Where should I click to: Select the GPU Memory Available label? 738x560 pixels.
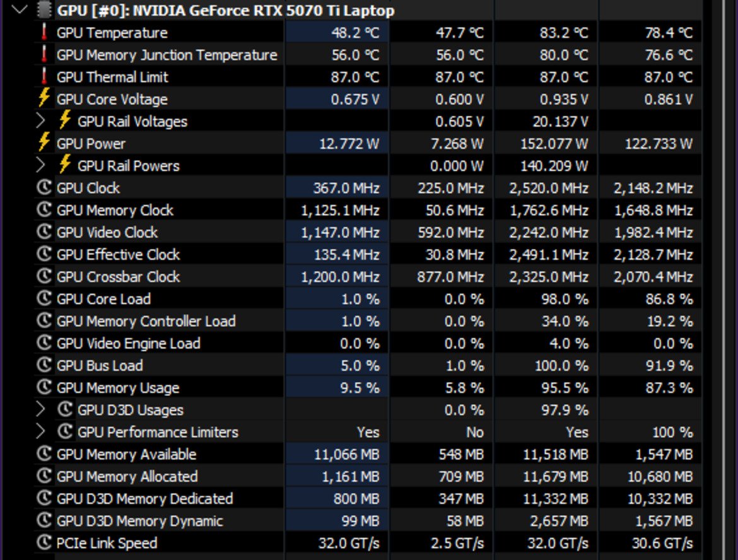coord(126,454)
